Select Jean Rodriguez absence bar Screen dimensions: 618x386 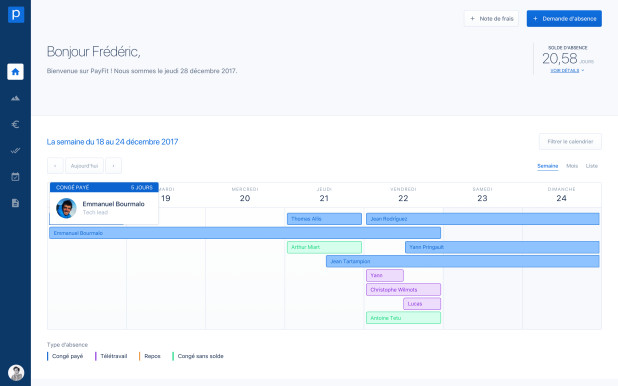coord(483,219)
